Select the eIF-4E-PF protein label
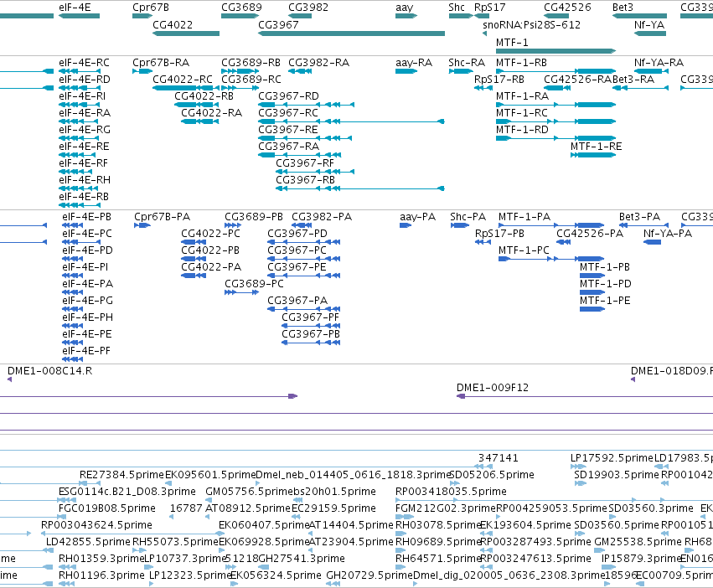 (x=86, y=351)
